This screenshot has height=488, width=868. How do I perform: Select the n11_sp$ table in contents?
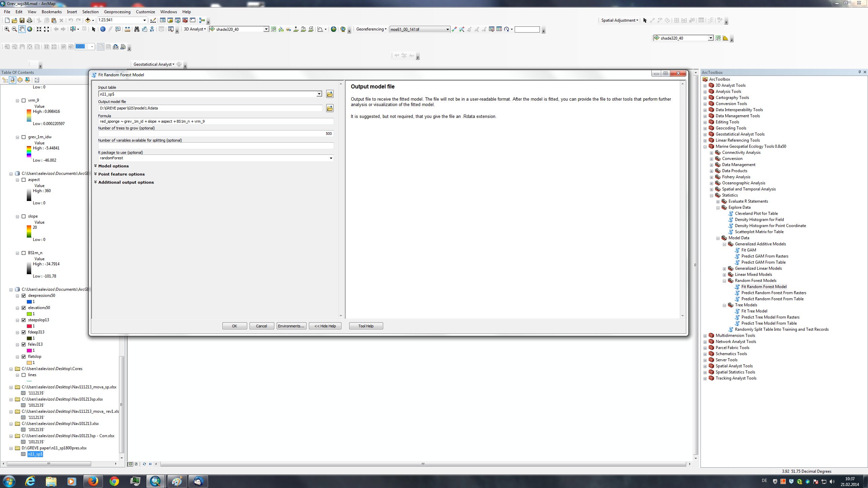tap(35, 454)
